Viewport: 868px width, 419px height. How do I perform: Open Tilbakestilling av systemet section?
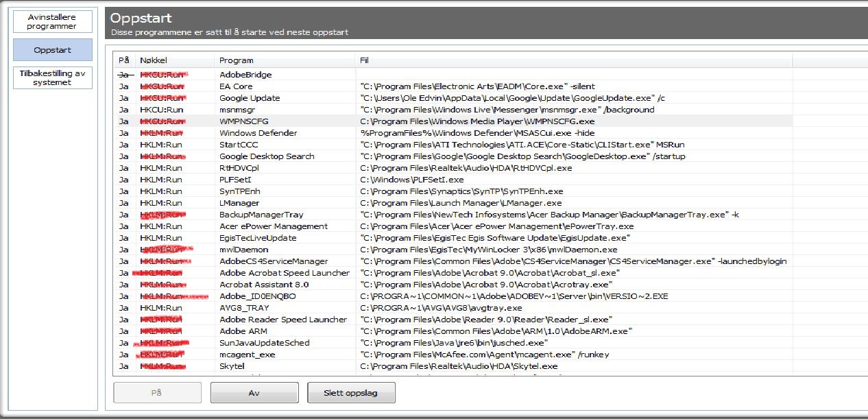coord(52,77)
